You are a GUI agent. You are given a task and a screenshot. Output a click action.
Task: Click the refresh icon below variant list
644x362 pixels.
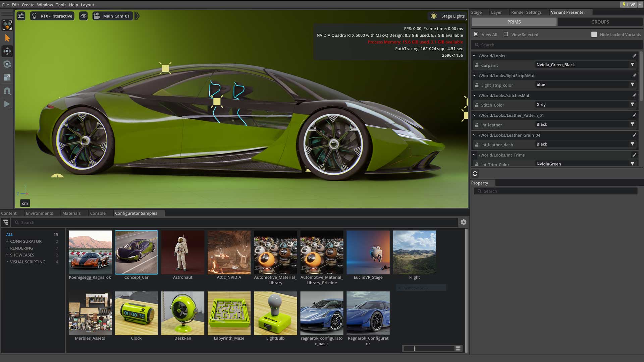(475, 174)
